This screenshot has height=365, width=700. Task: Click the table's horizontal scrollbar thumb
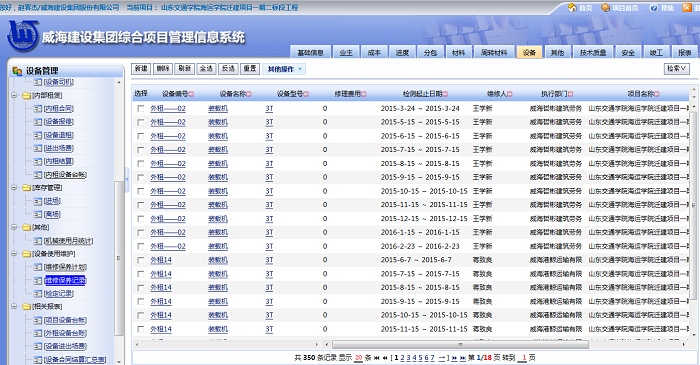tap(460, 344)
